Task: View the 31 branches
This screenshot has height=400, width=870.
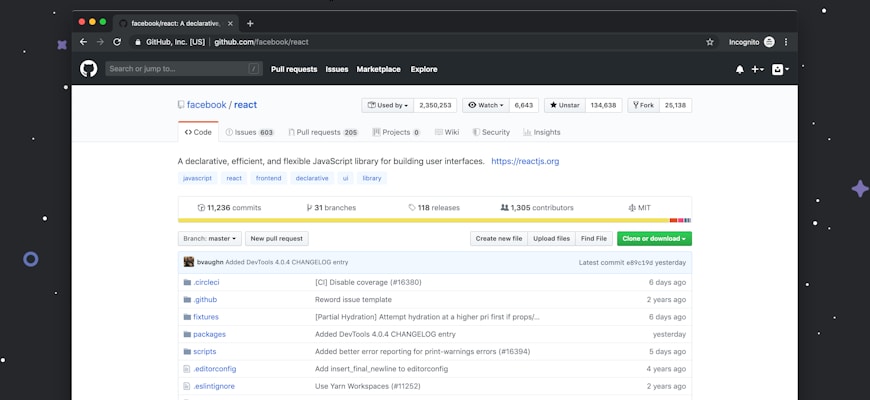Action: [x=331, y=207]
